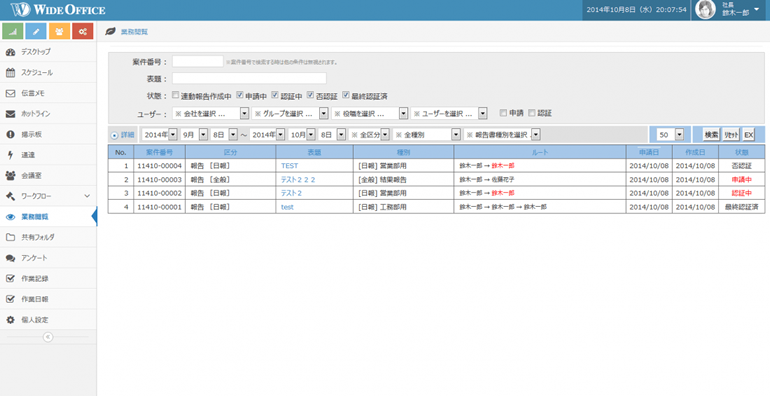Uncheck the 否認証 status checkbox
This screenshot has width=770, height=396.
[x=310, y=95]
